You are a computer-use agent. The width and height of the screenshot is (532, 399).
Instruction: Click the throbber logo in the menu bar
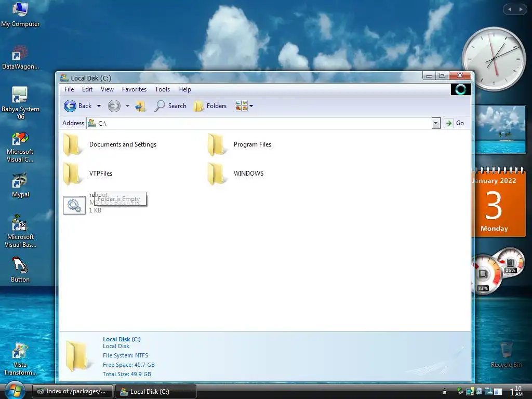click(x=460, y=89)
